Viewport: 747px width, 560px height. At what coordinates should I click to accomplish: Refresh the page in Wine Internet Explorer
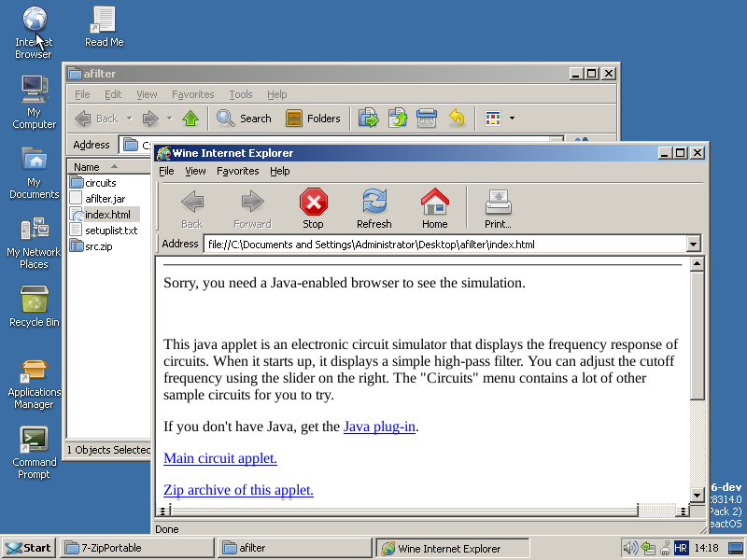[374, 202]
